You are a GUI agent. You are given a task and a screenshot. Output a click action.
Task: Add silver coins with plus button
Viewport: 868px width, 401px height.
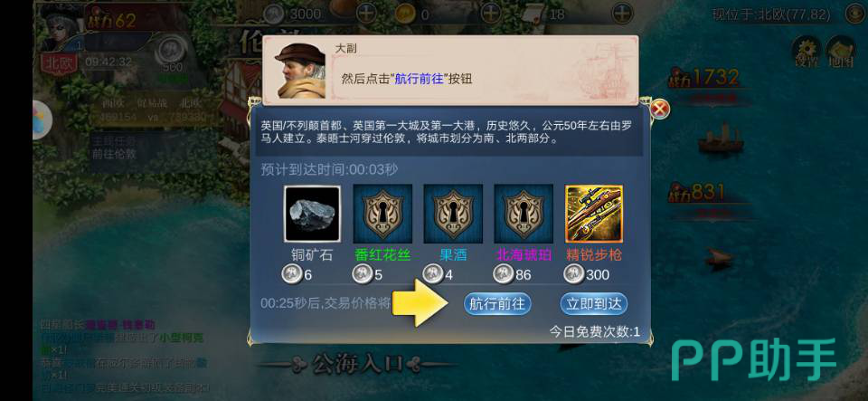tap(366, 14)
